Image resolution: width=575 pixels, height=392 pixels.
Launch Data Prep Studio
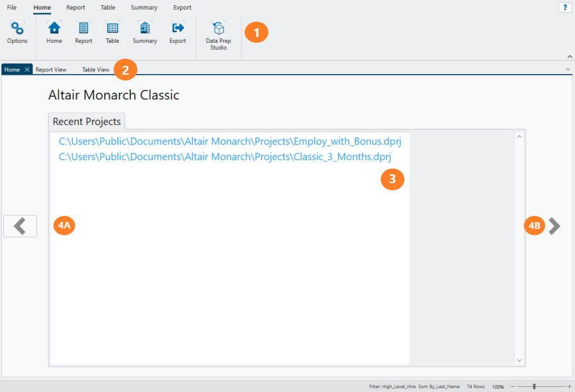click(218, 36)
